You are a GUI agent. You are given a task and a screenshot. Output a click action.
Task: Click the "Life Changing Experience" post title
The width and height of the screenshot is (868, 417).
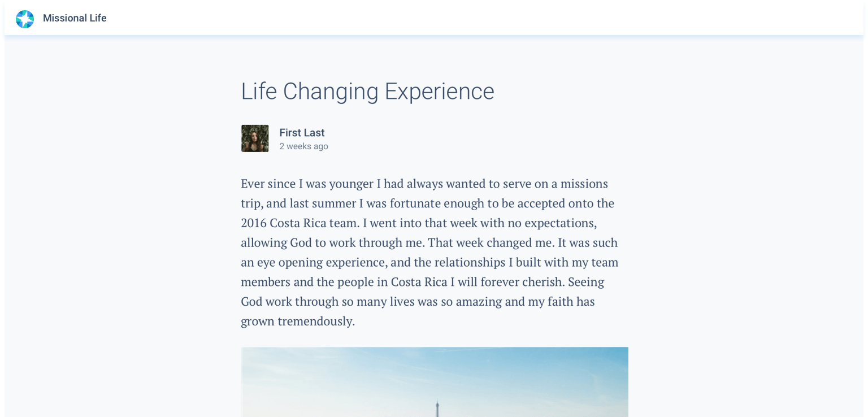367,92
